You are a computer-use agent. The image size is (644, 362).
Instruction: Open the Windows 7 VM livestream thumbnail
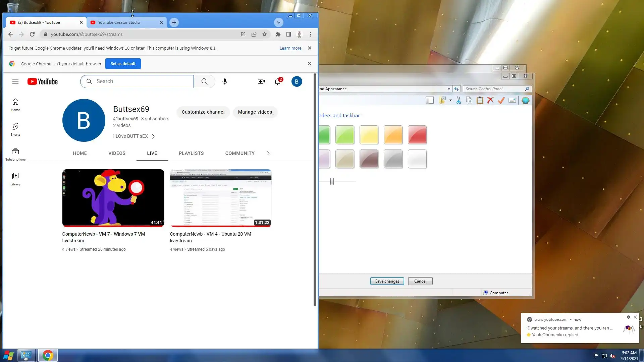click(113, 198)
